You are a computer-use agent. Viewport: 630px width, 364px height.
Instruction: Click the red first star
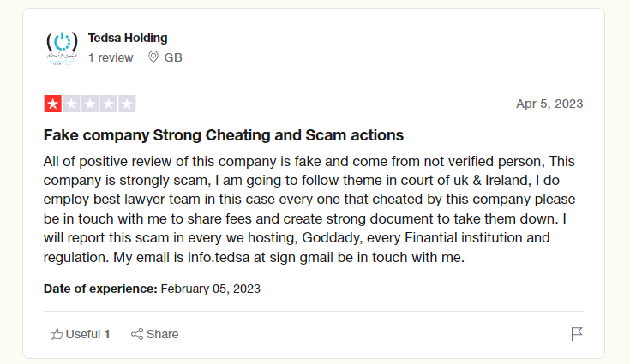tap(52, 104)
